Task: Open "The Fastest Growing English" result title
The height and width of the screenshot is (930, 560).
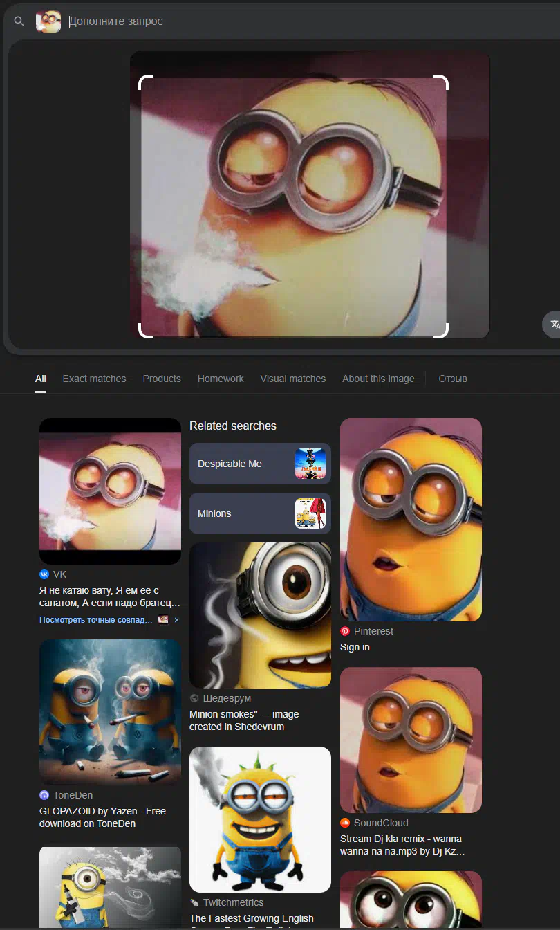Action: click(252, 918)
